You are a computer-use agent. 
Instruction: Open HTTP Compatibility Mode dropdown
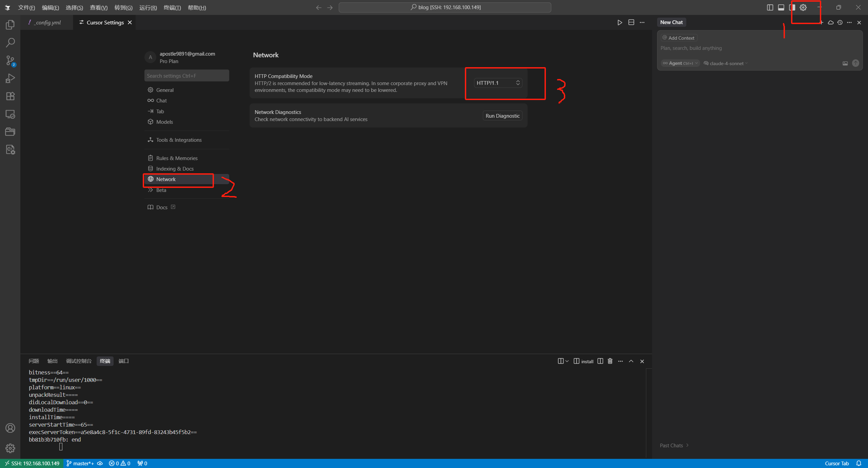[x=498, y=83]
